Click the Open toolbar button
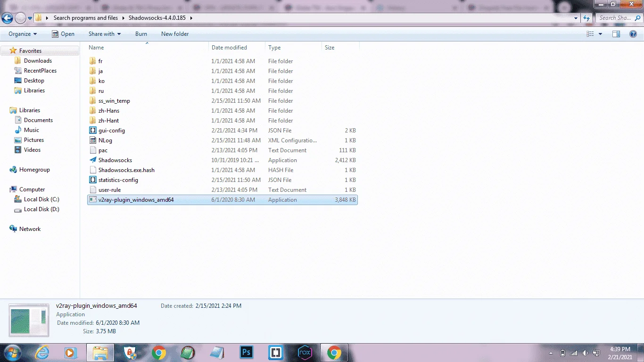The width and height of the screenshot is (644, 362). tap(63, 34)
